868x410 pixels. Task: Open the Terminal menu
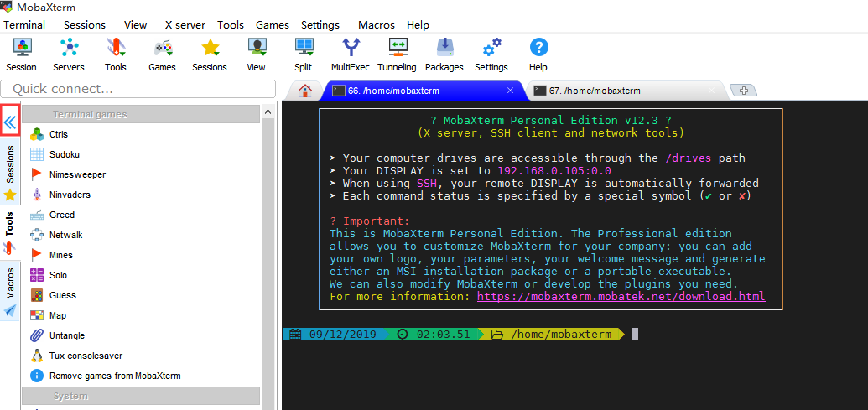24,25
